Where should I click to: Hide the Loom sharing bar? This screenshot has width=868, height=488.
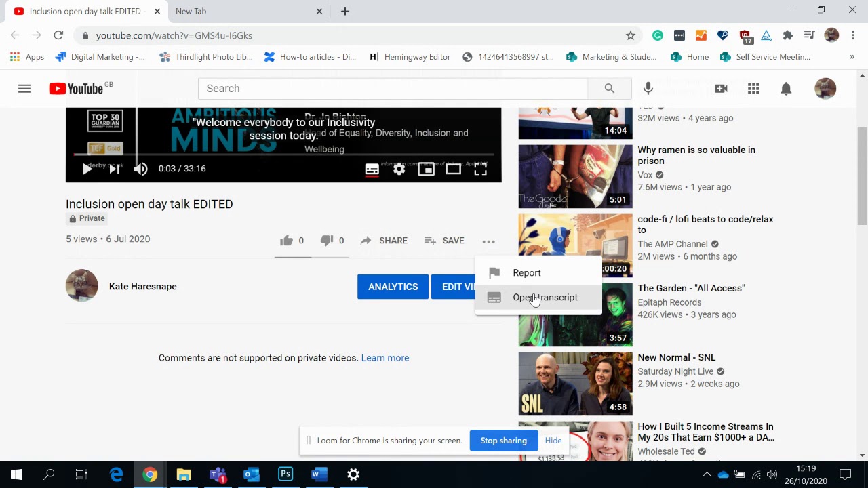[553, 441]
